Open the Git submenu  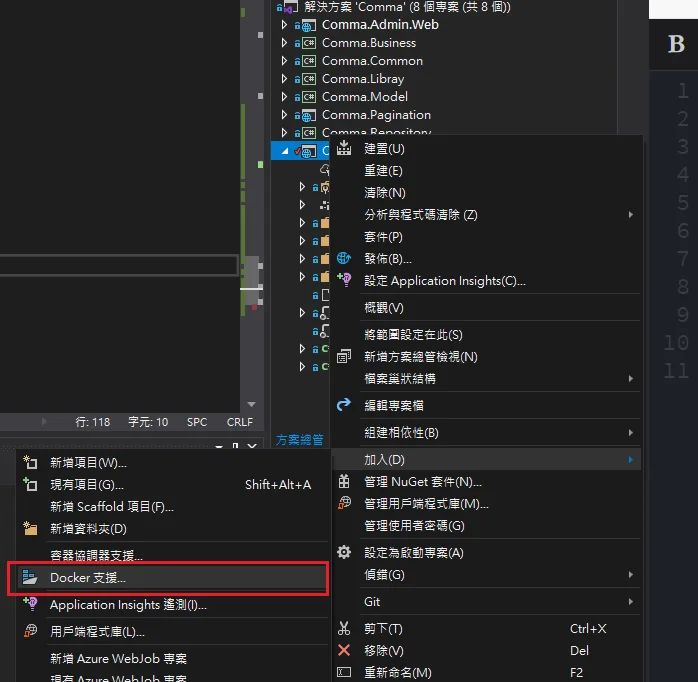[x=372, y=602]
